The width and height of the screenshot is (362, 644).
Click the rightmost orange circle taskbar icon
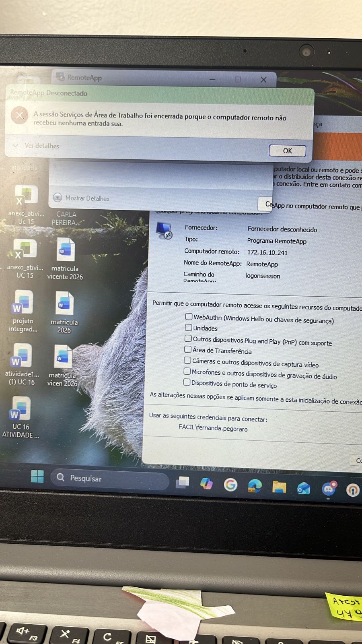point(353,490)
